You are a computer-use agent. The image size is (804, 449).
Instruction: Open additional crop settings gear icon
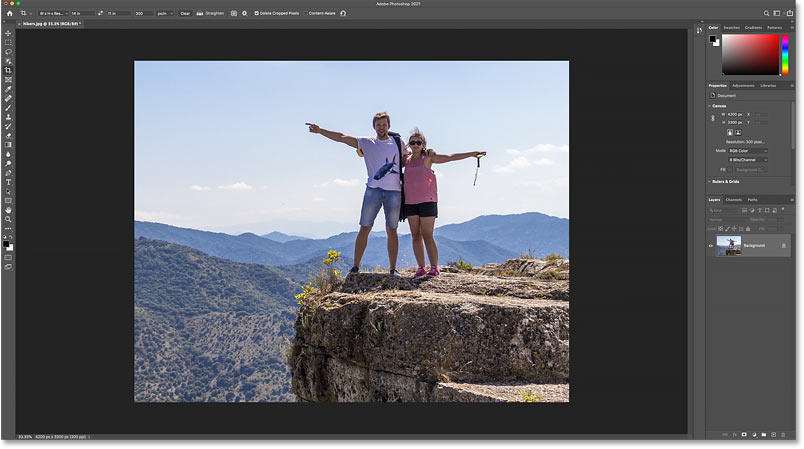coord(245,13)
